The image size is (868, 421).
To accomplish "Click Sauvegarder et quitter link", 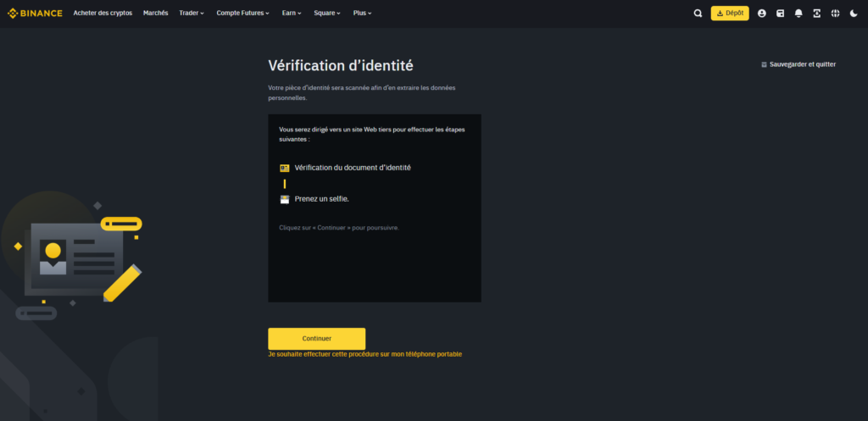I will 798,64.
